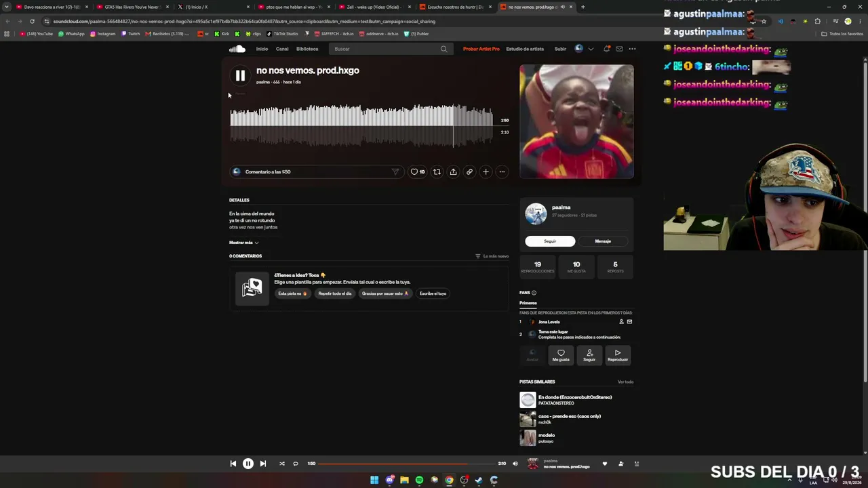Open the paalma artist profile avatar
Image resolution: width=868 pixels, height=488 pixels.
point(536,214)
